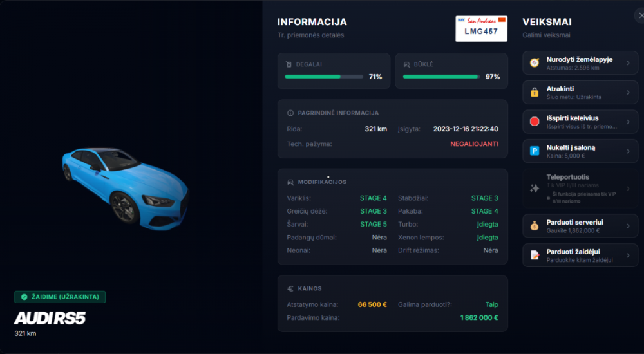Click the money bag icon for Parduoti serveriui
This screenshot has height=354, width=644.
(535, 226)
